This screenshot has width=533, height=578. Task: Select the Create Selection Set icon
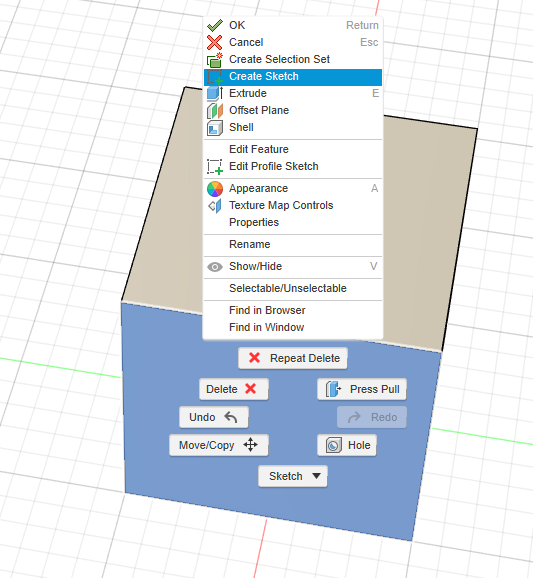(215, 60)
